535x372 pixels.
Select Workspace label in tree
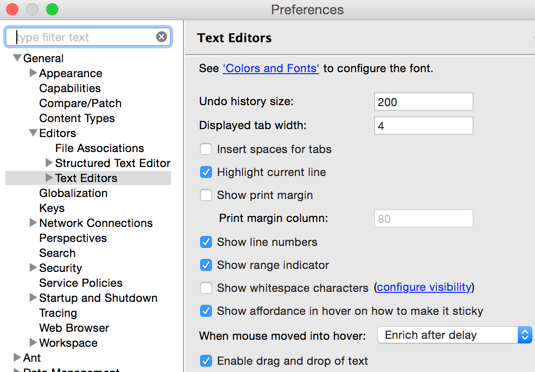pyautogui.click(x=68, y=343)
